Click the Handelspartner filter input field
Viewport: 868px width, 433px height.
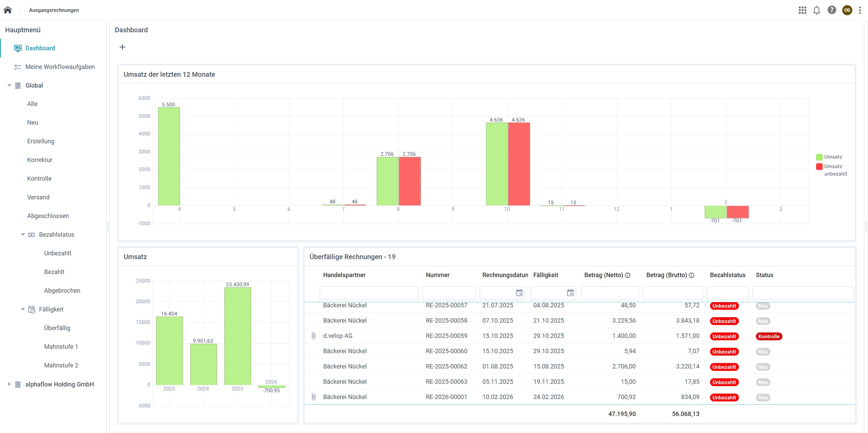point(369,293)
